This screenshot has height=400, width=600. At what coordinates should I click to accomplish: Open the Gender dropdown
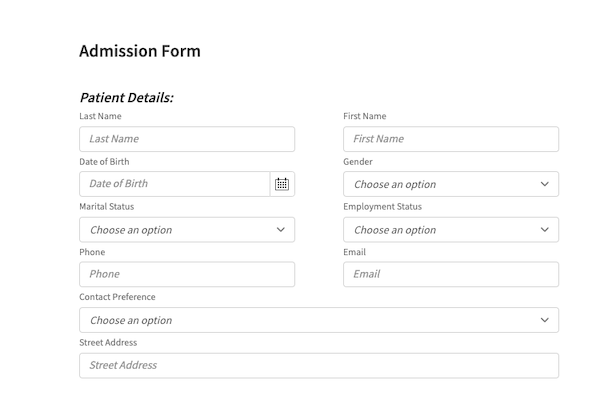451,184
